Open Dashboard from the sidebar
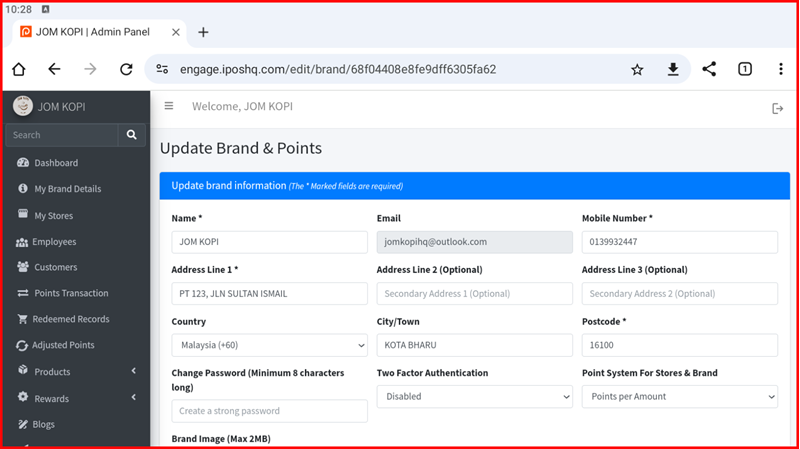 click(56, 163)
